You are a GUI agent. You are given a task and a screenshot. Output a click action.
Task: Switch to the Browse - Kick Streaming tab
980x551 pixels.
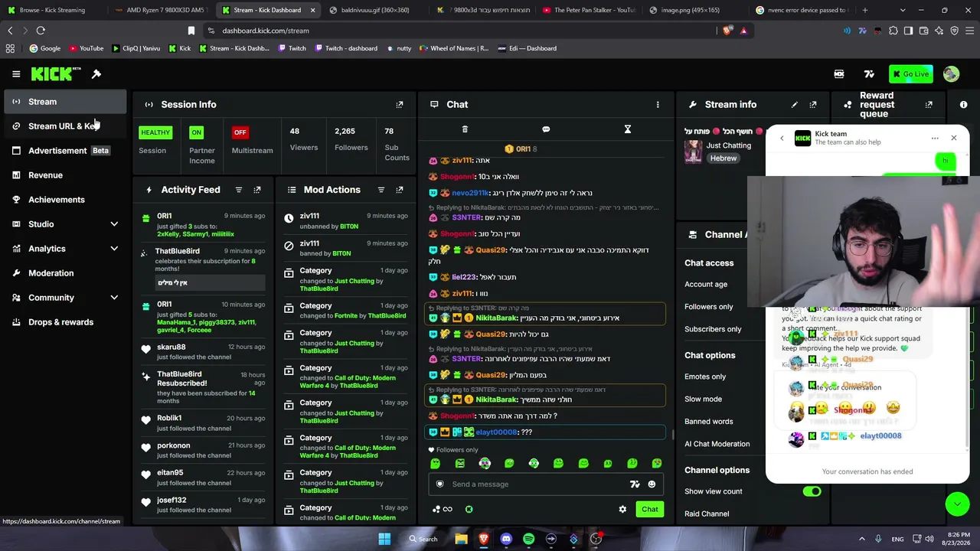coord(53,10)
